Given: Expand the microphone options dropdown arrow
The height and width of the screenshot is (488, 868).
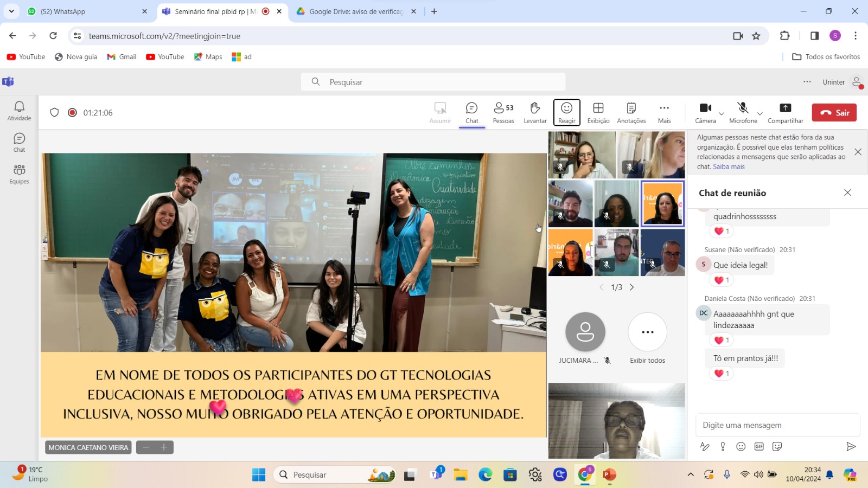Looking at the screenshot, I should coord(759,114).
